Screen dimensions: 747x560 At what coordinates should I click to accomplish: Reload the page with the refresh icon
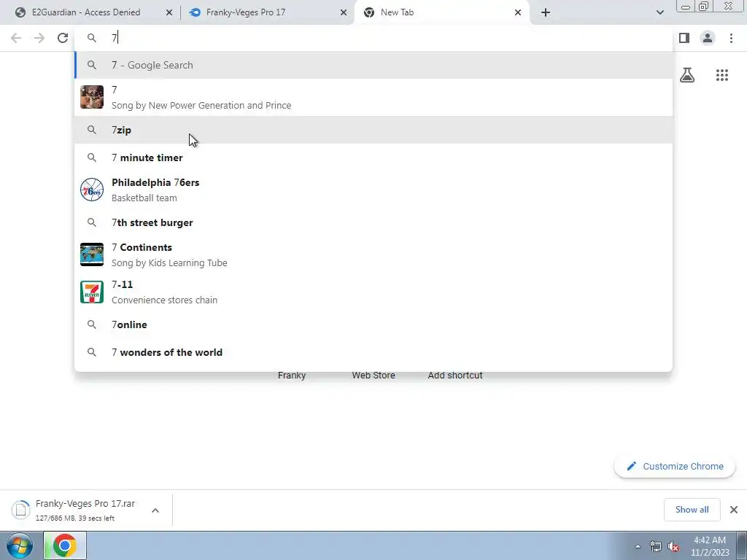63,38
